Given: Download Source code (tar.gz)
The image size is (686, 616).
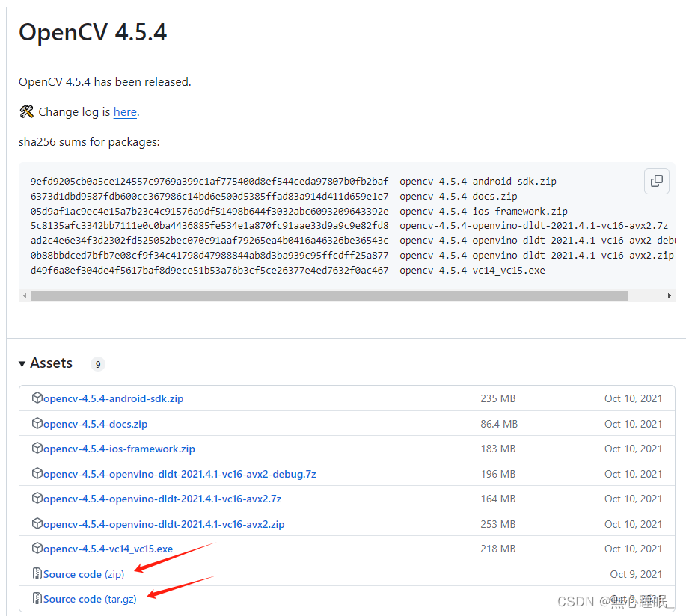Looking at the screenshot, I should click(x=90, y=599).
